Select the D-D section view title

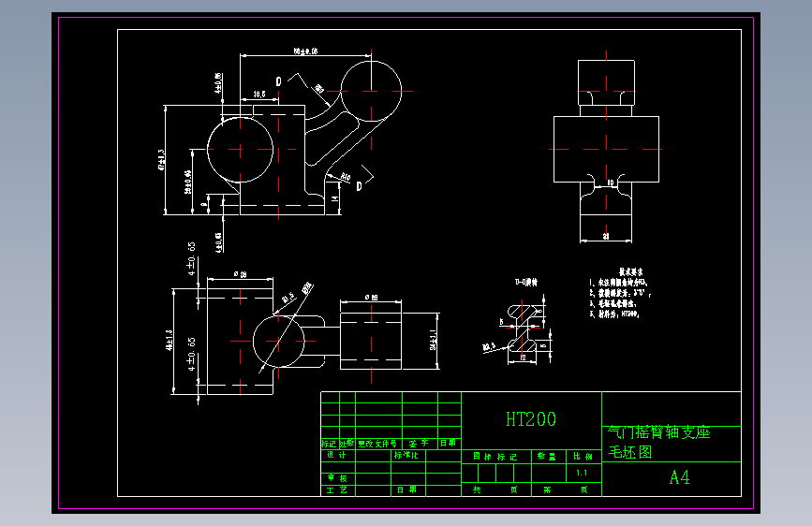click(526, 282)
